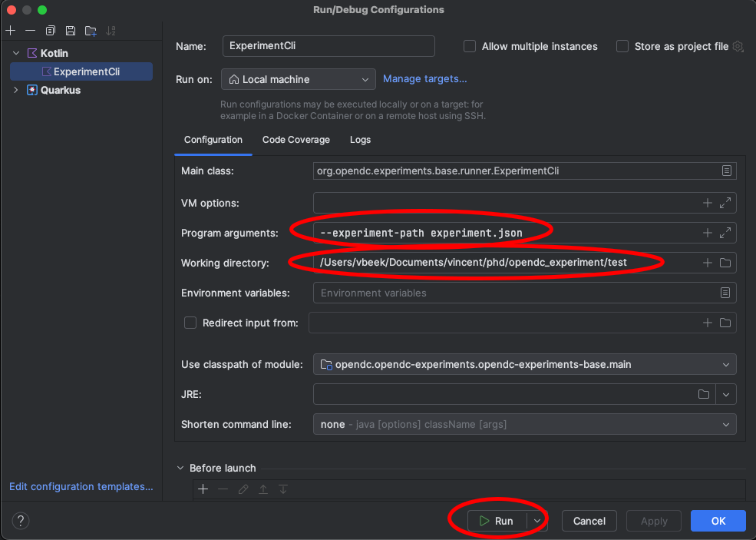Save the current configuration
Viewport: 756px width, 540px height.
coord(71,31)
